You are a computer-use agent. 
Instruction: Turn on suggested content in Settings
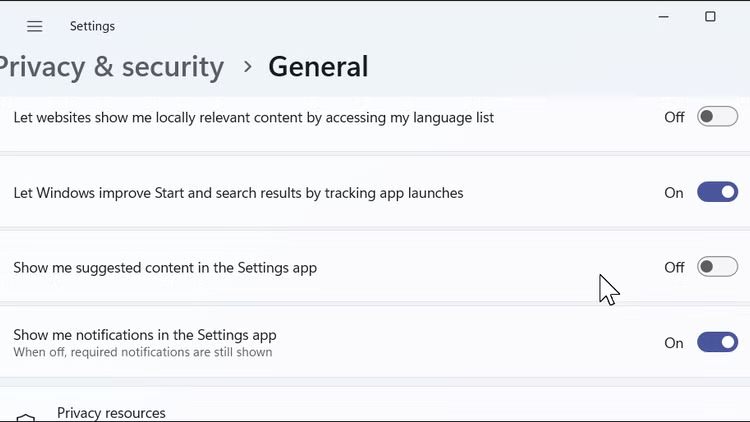click(x=717, y=267)
